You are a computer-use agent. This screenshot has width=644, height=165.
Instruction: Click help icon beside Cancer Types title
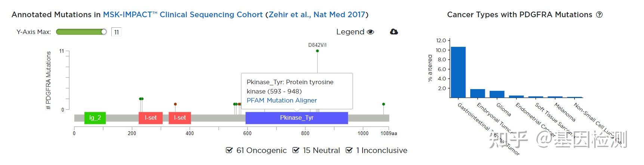[599, 15]
